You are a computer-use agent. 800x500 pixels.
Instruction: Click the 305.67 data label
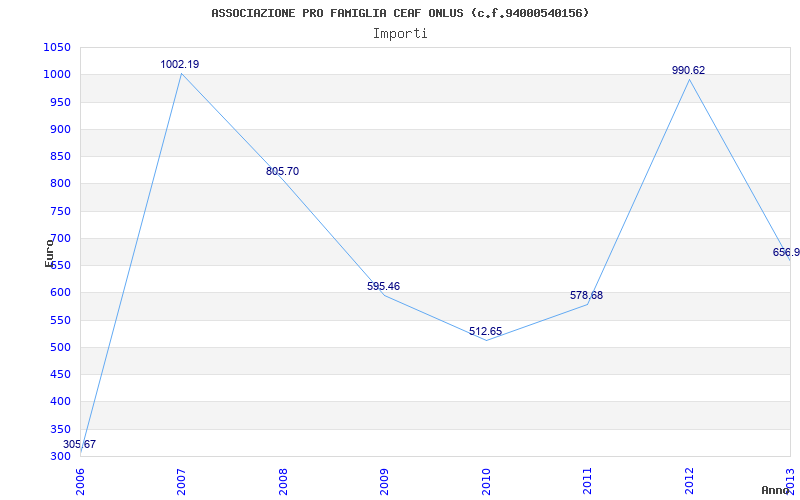[x=79, y=444]
